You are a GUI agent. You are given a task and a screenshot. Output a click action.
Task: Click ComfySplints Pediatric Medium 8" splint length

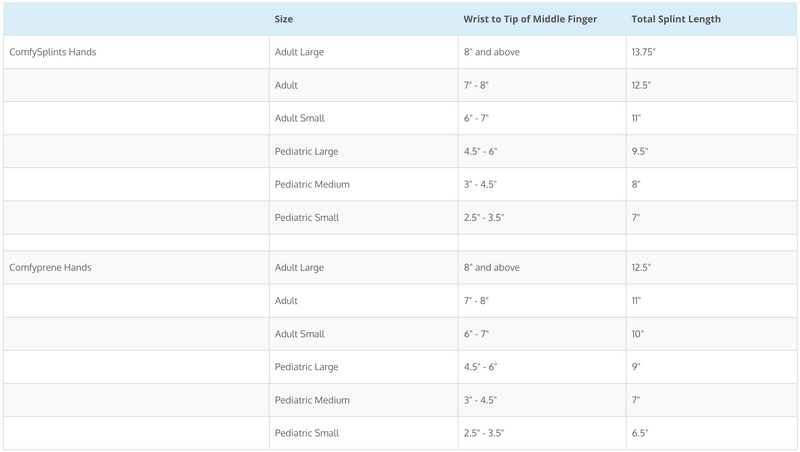coord(635,184)
